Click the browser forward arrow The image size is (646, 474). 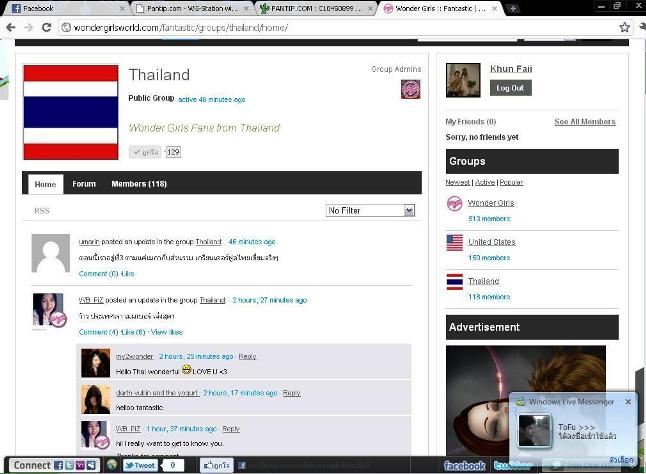[28, 28]
